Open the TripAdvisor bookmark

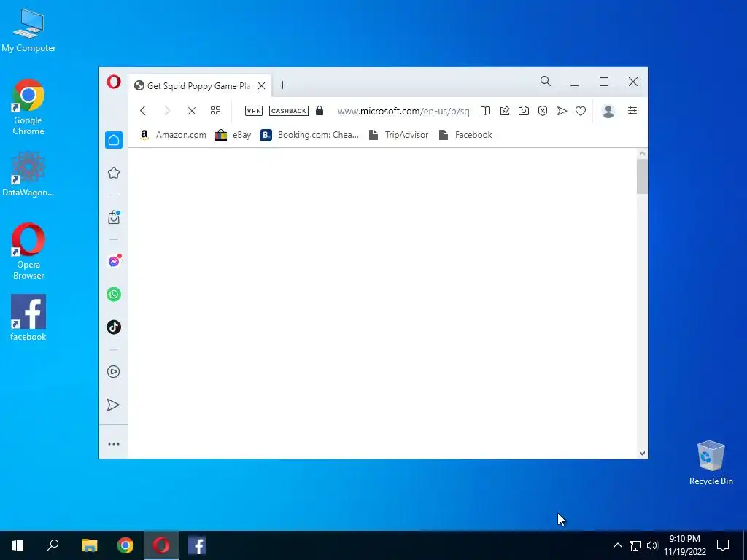[x=399, y=135]
